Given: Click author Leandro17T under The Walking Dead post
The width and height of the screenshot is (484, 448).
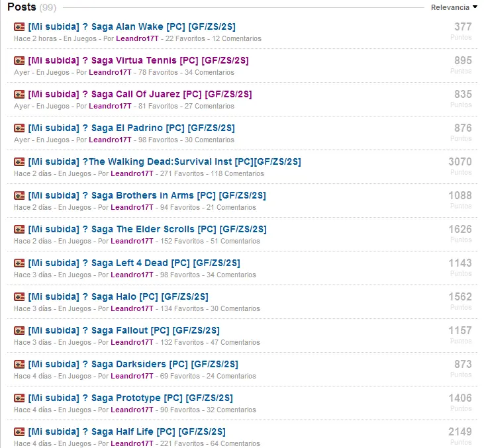Looking at the screenshot, I should click(132, 173).
